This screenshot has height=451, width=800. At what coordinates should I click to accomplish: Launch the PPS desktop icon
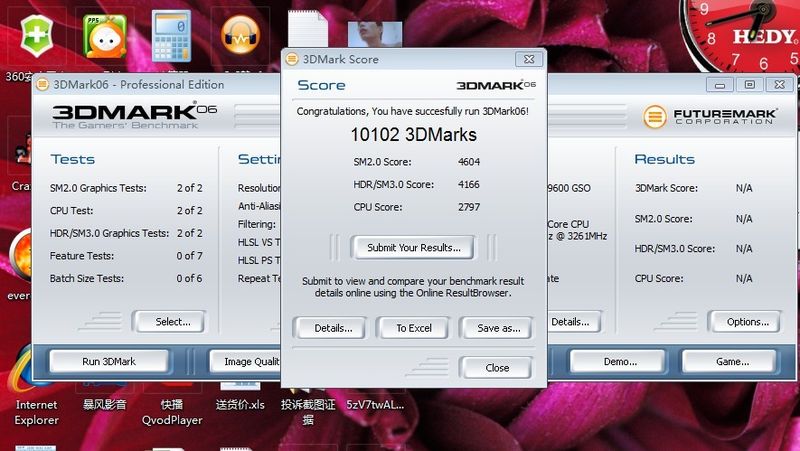(x=102, y=36)
